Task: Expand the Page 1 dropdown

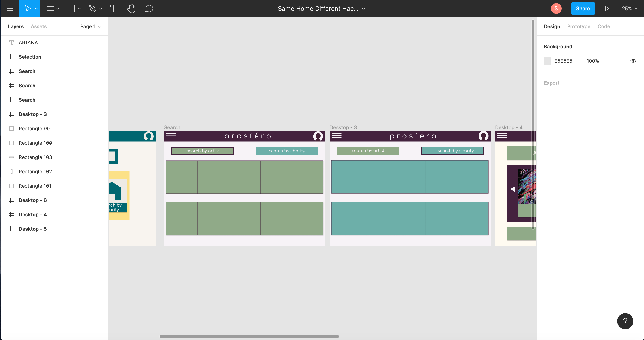Action: pos(90,26)
